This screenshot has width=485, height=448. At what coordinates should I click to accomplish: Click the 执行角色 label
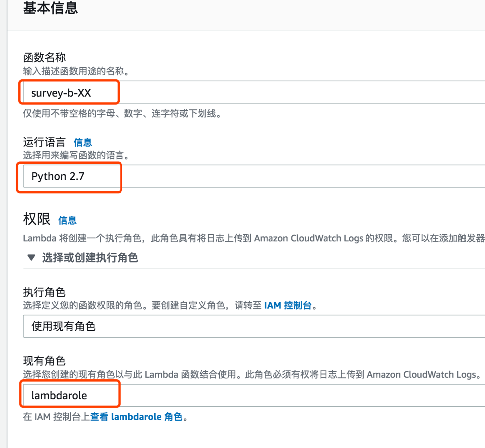(44, 292)
